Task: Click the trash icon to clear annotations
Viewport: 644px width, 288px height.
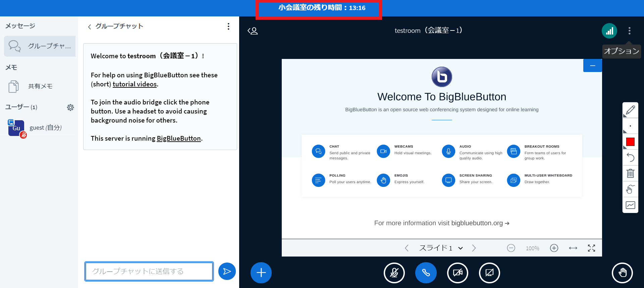Action: (630, 173)
